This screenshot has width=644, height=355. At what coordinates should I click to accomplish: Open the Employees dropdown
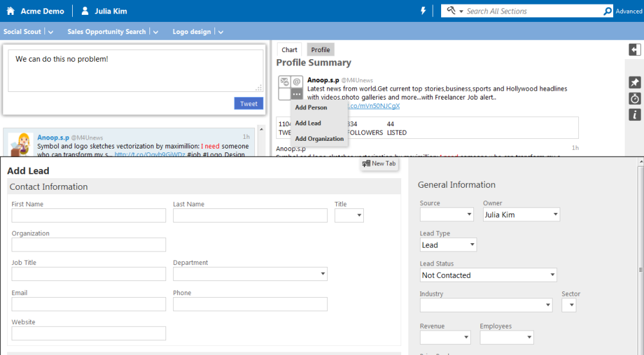coord(506,338)
